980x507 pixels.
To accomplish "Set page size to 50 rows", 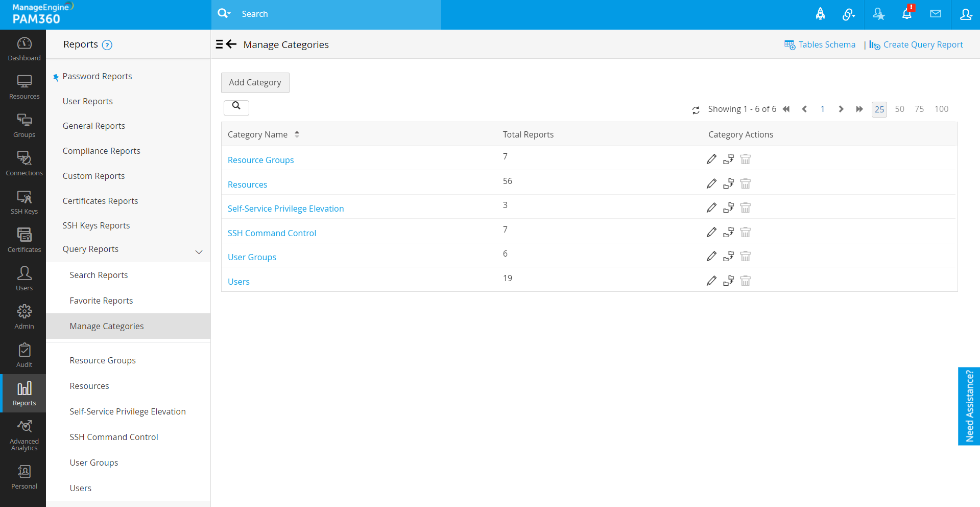I will click(x=899, y=109).
